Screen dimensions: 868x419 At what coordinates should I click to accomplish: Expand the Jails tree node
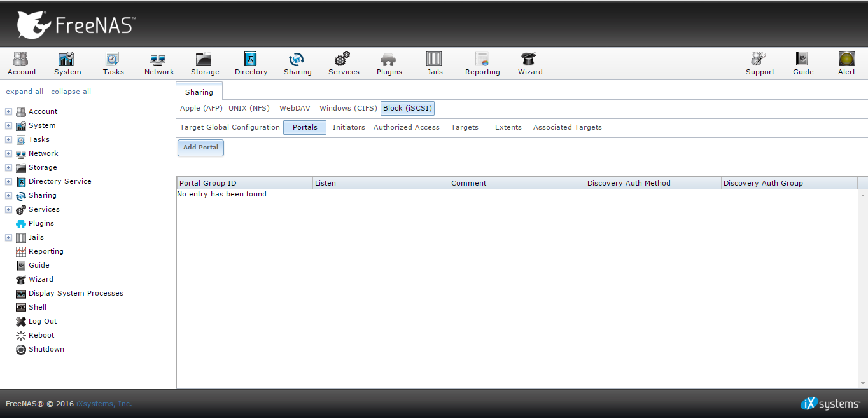pos(8,237)
